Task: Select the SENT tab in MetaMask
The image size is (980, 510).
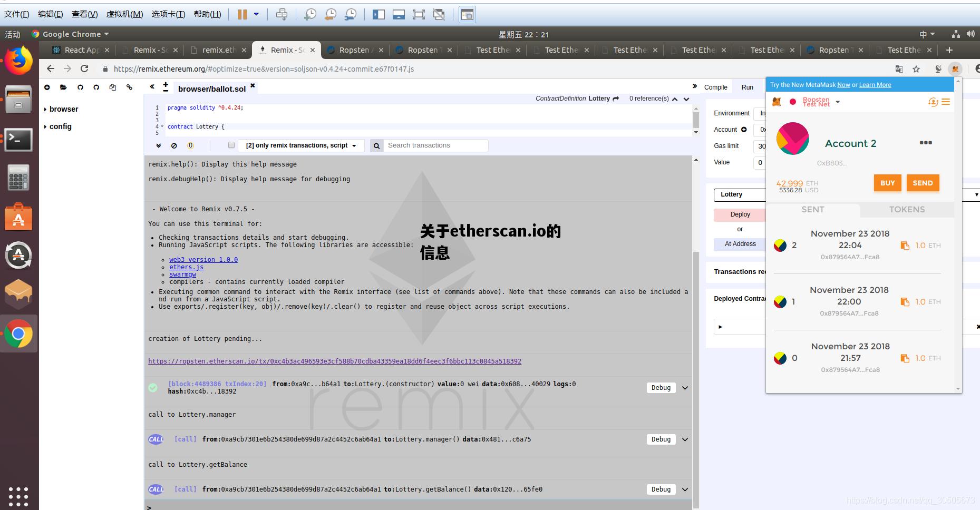Action: [x=812, y=210]
